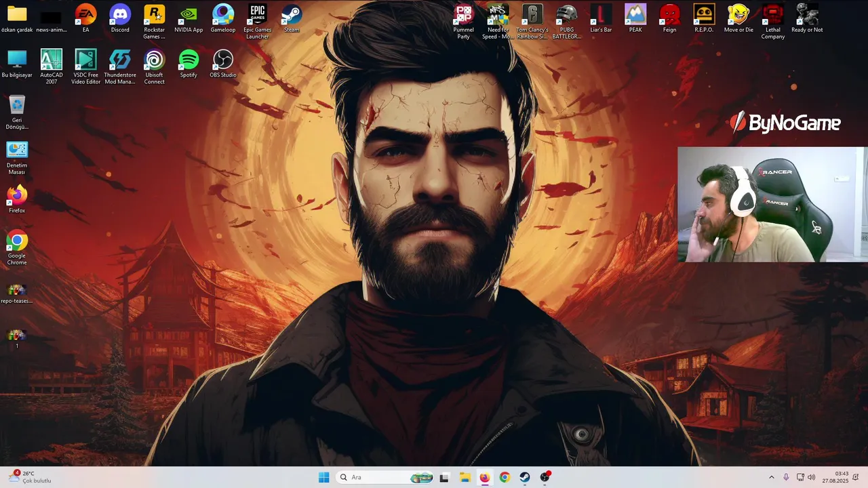Open Google Chrome desktop shortcut
Image resolution: width=868 pixels, height=488 pixels.
coord(17,248)
